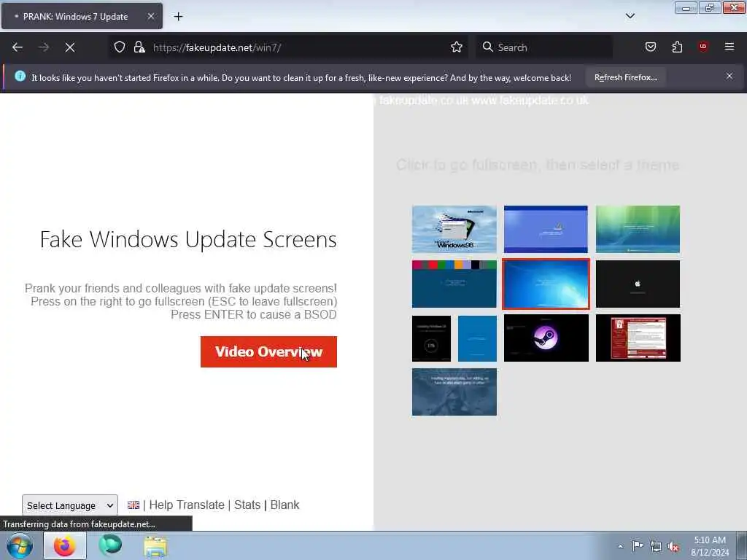Select the highlighted Windows 7 theme thumbnail

(x=546, y=284)
